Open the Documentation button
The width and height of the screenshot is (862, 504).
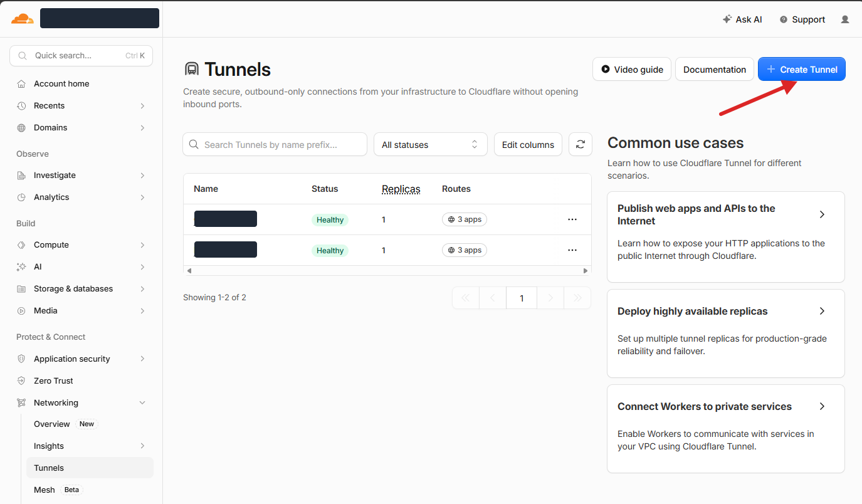coord(715,70)
